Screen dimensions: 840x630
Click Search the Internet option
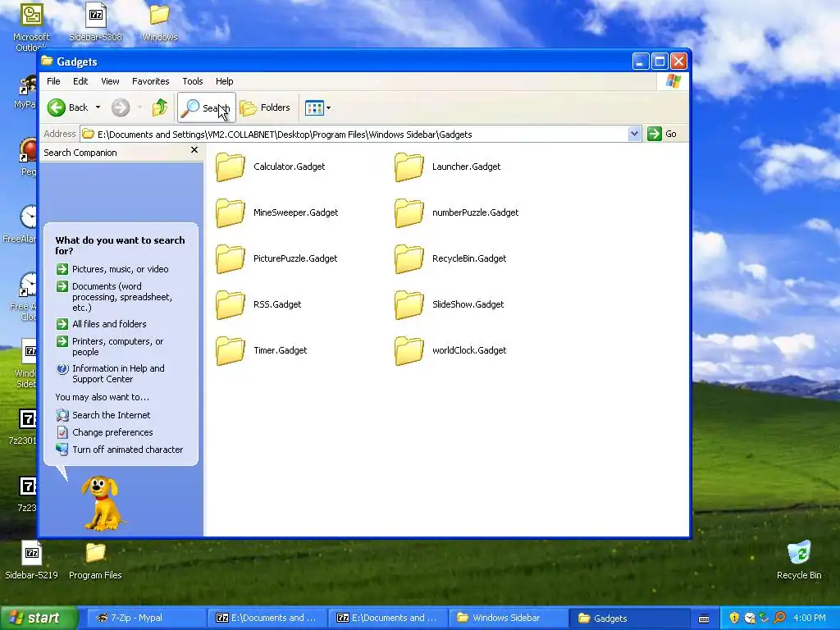click(x=103, y=415)
